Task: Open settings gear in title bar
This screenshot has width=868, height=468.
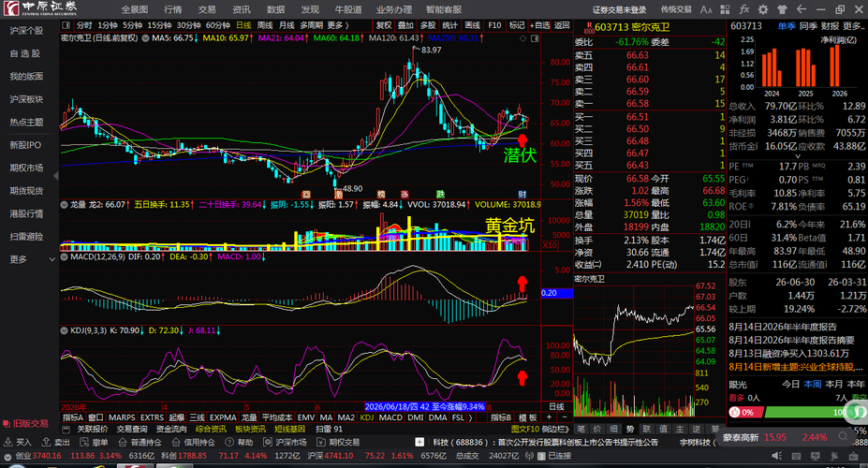Action: click(763, 9)
